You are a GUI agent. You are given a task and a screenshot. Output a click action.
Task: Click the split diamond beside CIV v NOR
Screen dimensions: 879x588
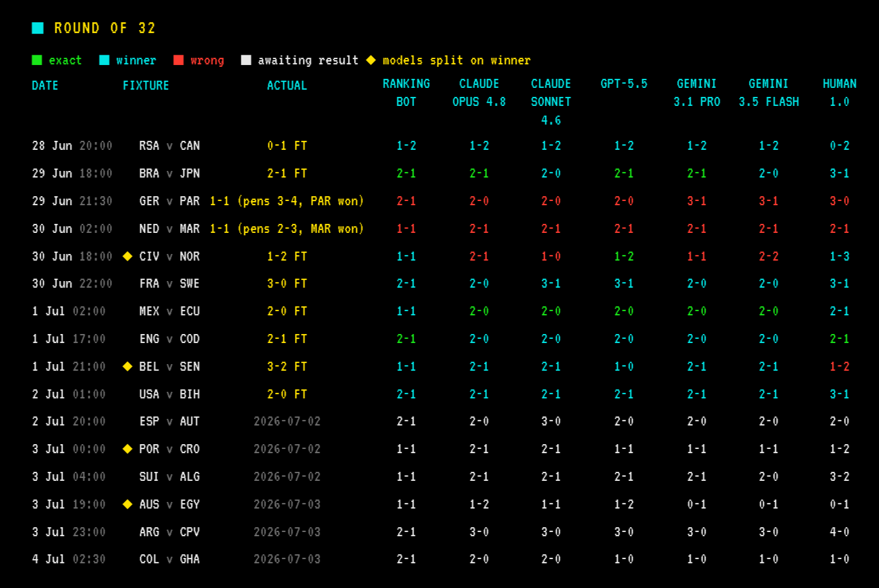click(127, 256)
